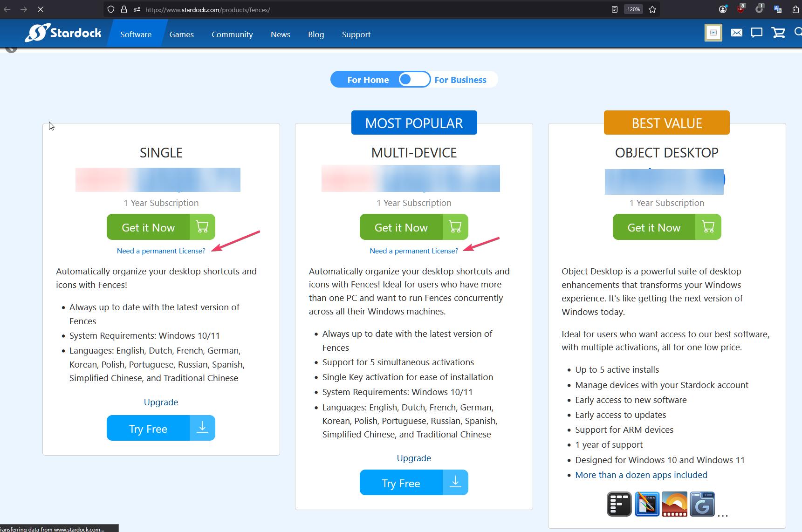Open More than a dozen apps link
802x532 pixels.
641,475
